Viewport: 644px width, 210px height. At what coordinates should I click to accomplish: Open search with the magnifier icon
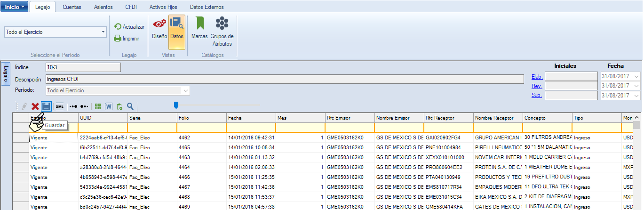[x=130, y=106]
